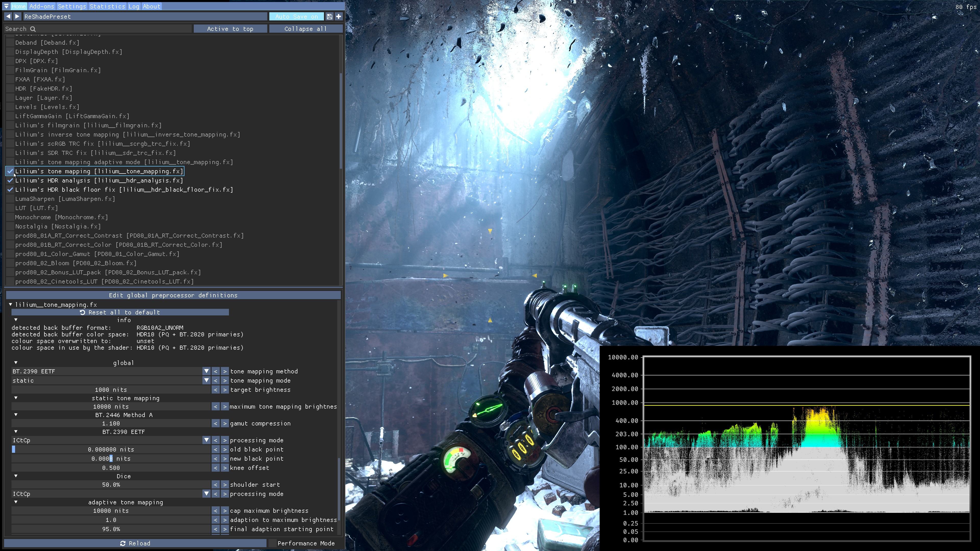The height and width of the screenshot is (551, 980).
Task: Toggle the Auto Save on button
Action: [297, 16]
